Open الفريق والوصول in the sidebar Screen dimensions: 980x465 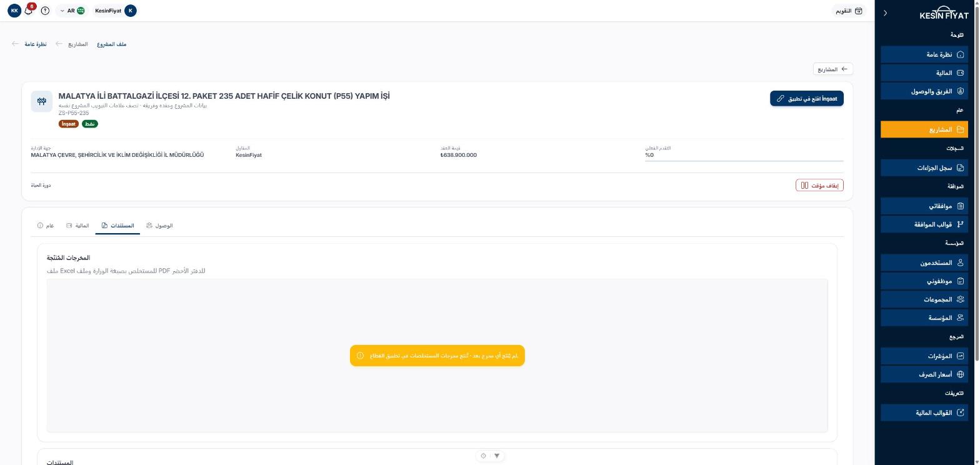coord(923,91)
